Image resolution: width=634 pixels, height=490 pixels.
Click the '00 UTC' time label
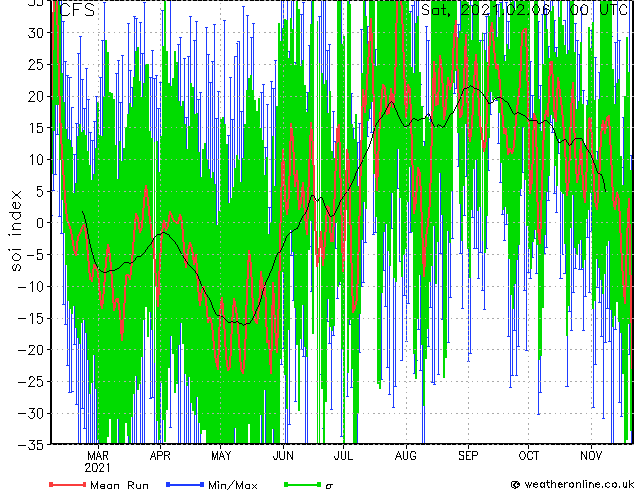point(599,9)
